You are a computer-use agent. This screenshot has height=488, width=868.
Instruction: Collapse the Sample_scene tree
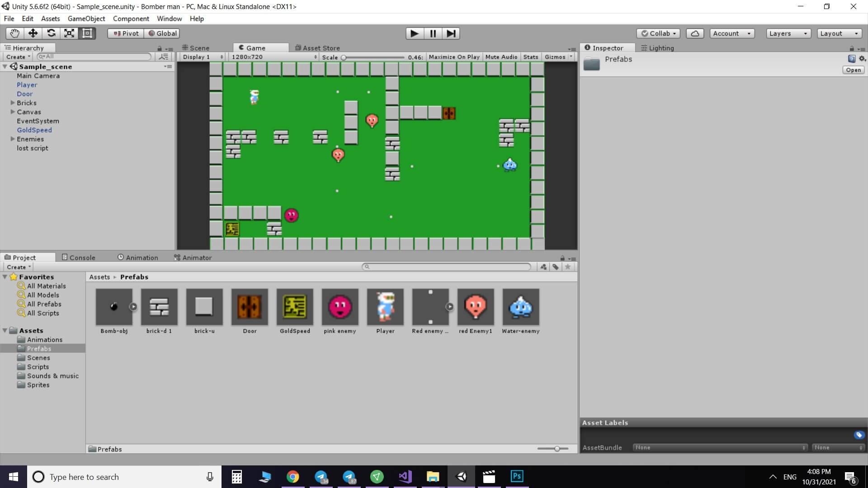click(5, 66)
